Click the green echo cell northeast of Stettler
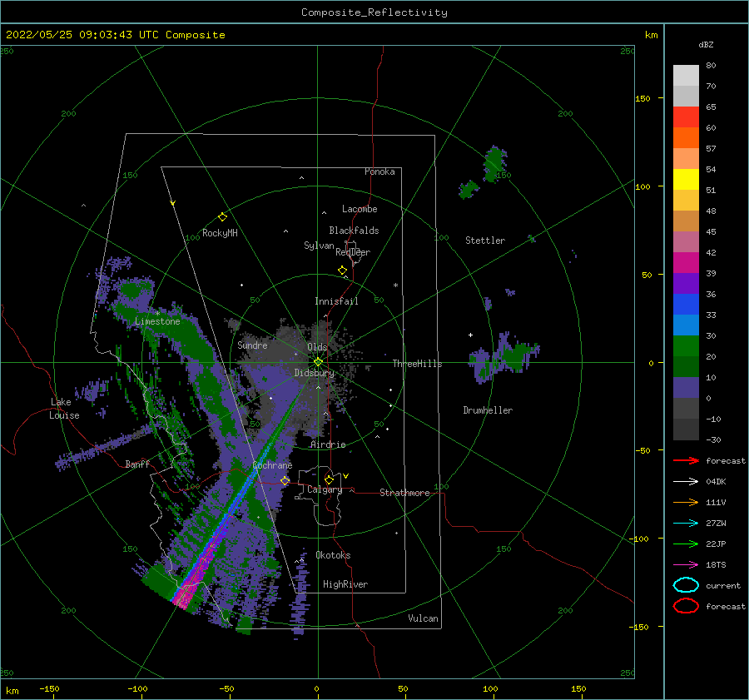Screen dimensions: 749x700 click(494, 164)
